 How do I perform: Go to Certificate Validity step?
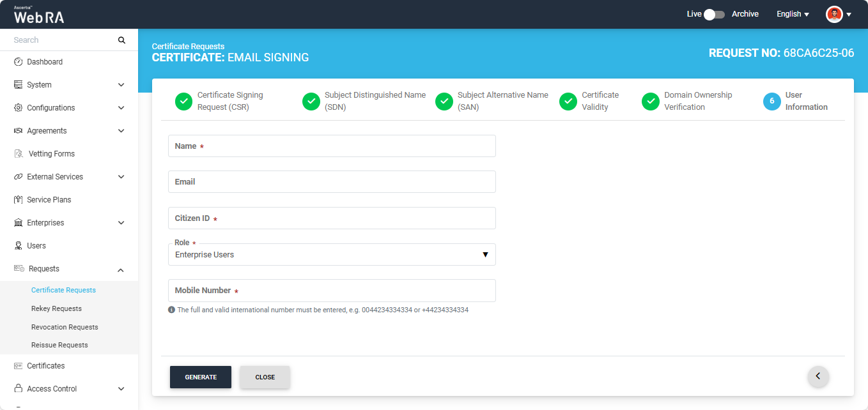(x=568, y=102)
